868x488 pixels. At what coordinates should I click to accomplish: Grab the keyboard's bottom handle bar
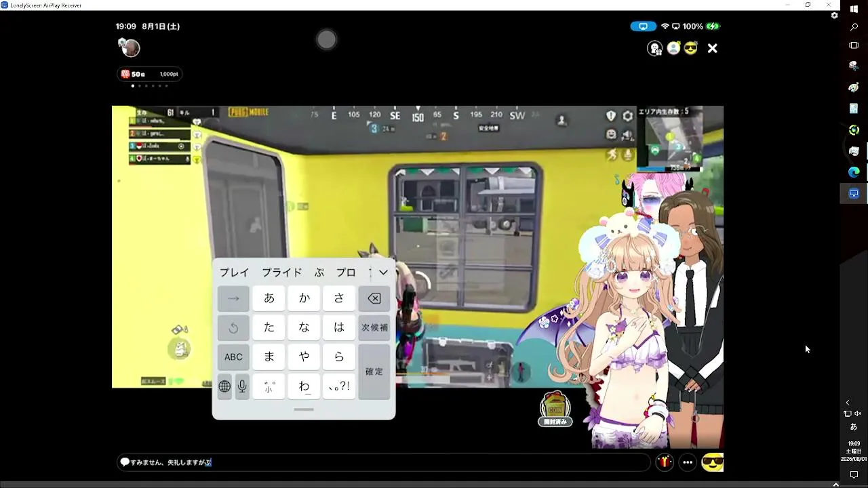(304, 409)
